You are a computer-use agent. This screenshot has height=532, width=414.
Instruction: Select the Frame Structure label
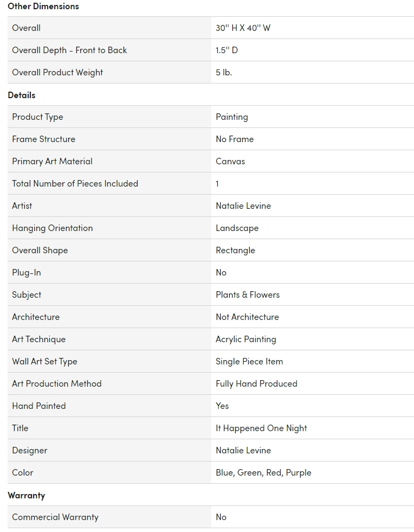pos(43,139)
